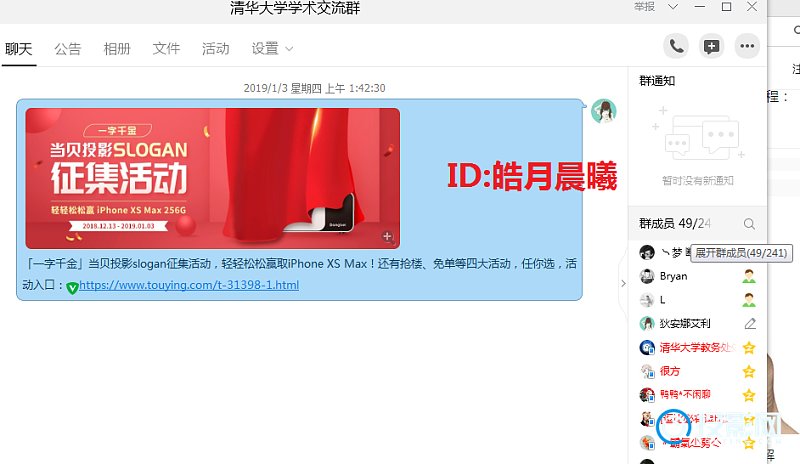The image size is (800, 464).
Task: Open the 相册 tab
Action: (x=117, y=49)
